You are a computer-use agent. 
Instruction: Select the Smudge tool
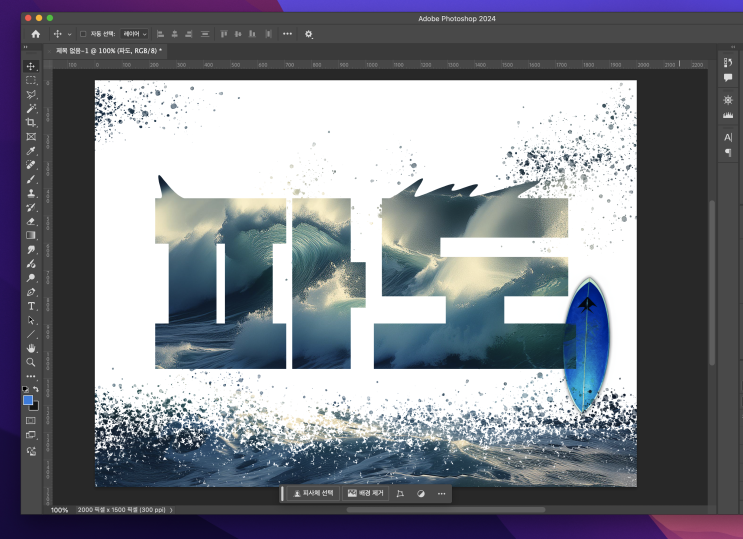click(x=31, y=249)
